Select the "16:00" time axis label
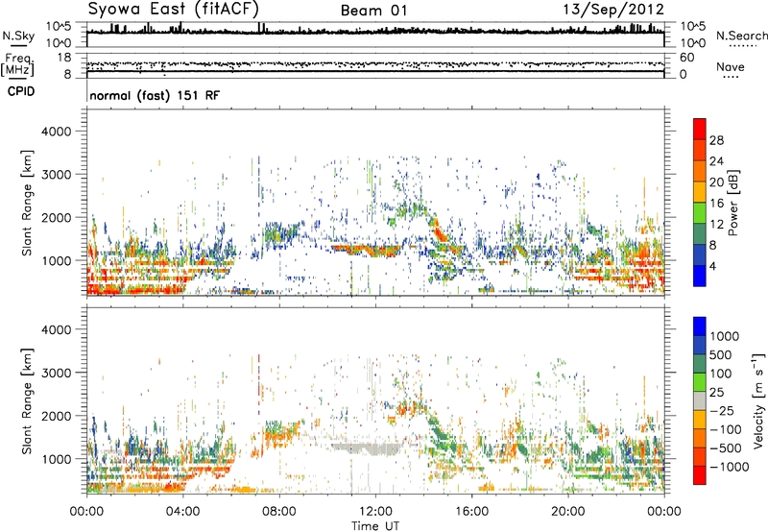 click(471, 512)
